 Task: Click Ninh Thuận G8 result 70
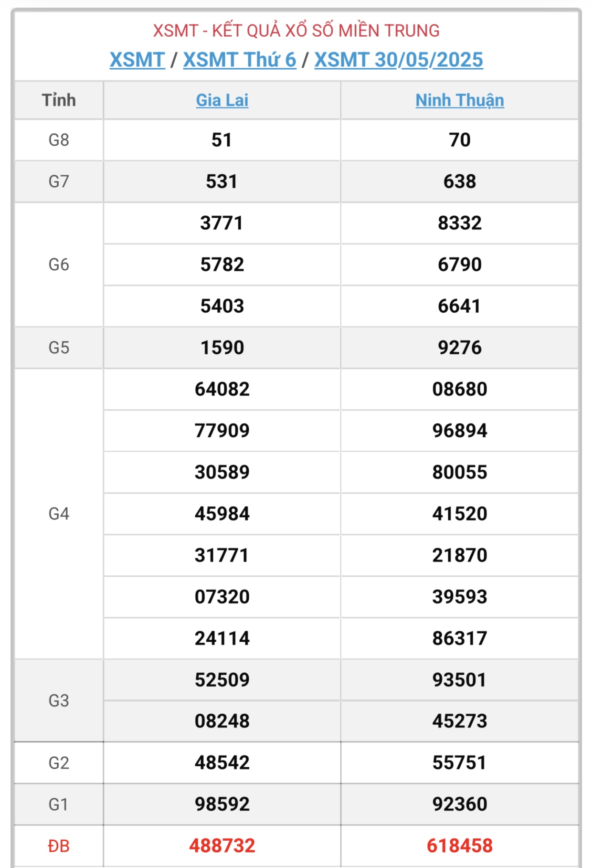[x=460, y=140]
